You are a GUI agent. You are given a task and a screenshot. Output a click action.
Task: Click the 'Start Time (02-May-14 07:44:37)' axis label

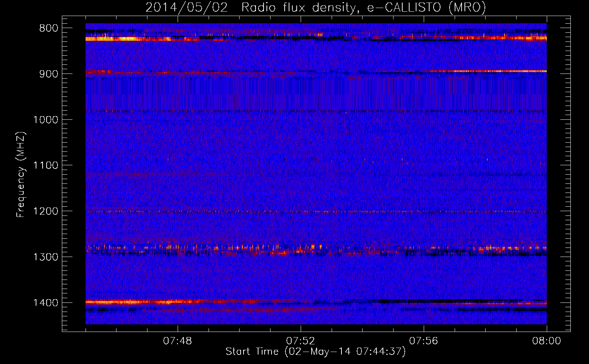point(316,352)
